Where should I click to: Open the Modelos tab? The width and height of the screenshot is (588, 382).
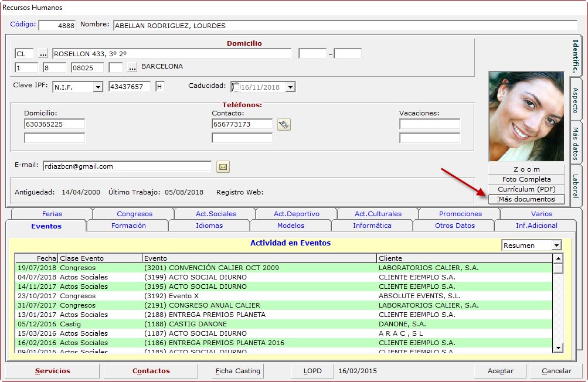coord(291,226)
